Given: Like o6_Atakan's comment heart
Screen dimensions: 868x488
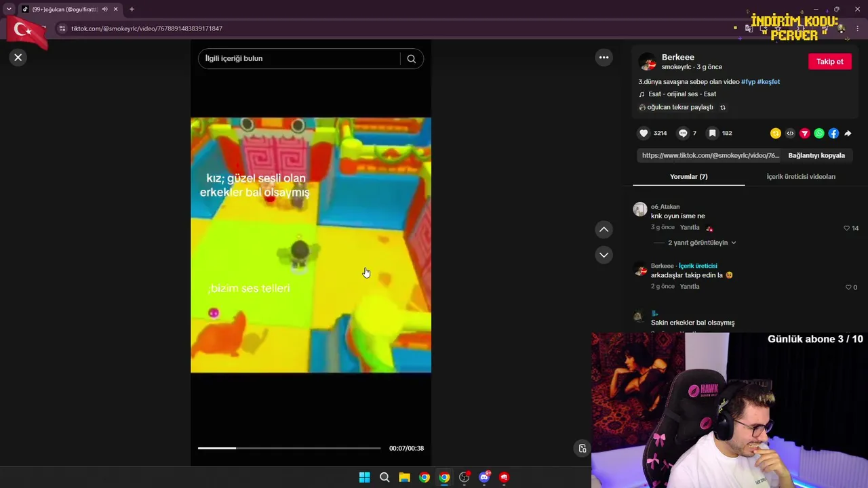Looking at the screenshot, I should point(846,228).
